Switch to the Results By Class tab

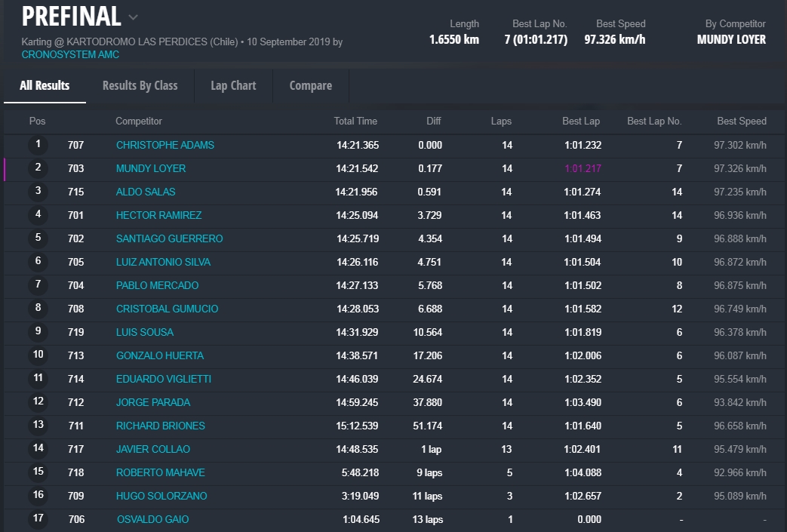(140, 85)
